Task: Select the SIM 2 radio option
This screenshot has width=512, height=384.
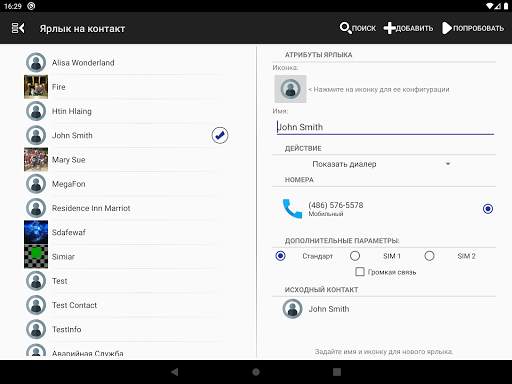Action: tap(429, 256)
